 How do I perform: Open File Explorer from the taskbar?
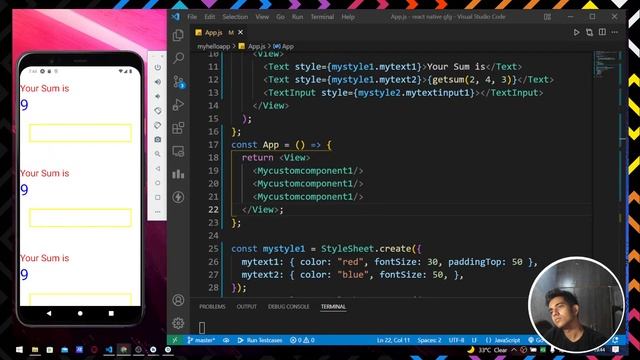35,350
